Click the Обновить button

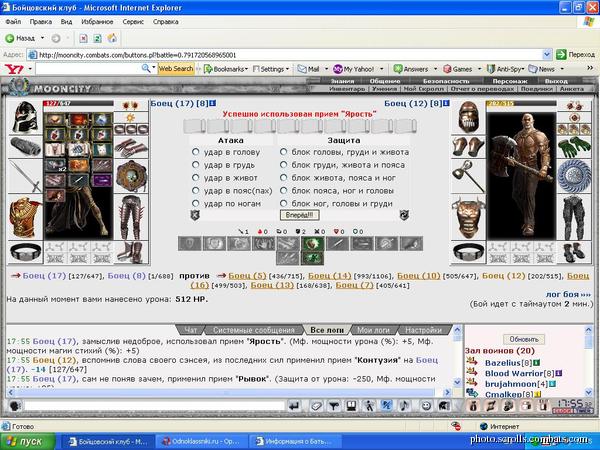coord(524,339)
